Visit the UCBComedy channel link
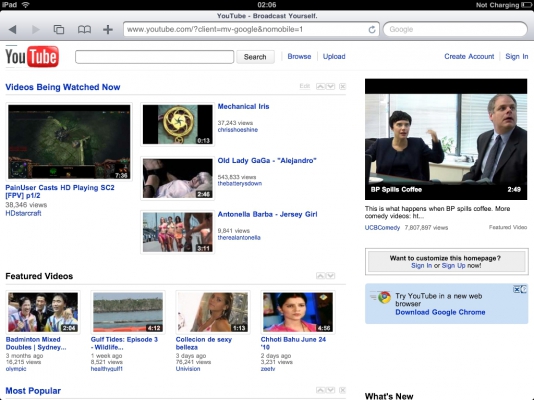This screenshot has width=534, height=400. tap(382, 227)
